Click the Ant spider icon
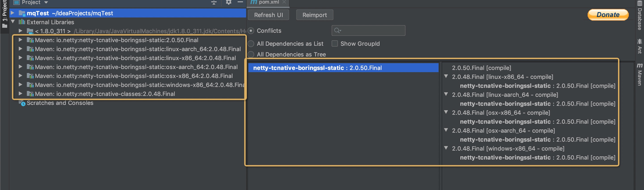Screen dimensions: 644x190 640,41
